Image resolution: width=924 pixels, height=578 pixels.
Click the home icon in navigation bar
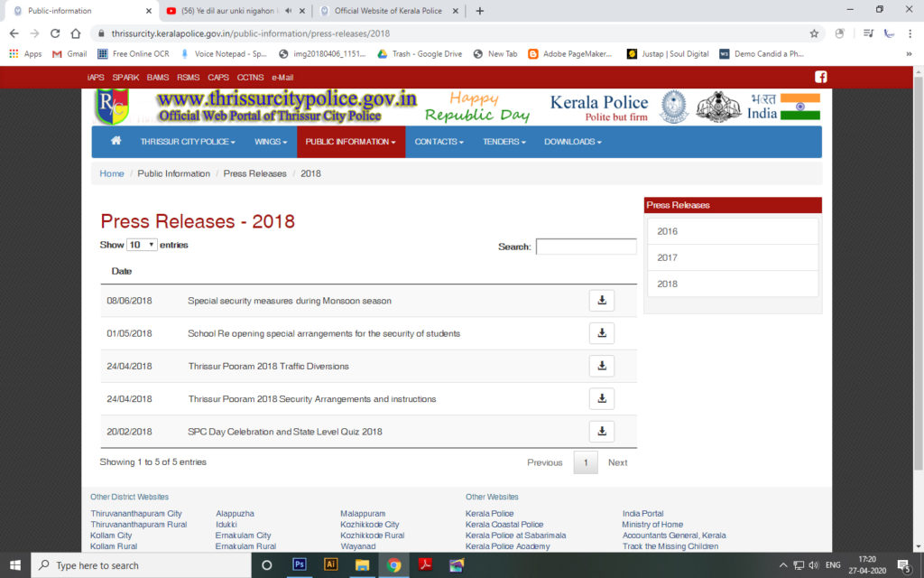coord(115,142)
